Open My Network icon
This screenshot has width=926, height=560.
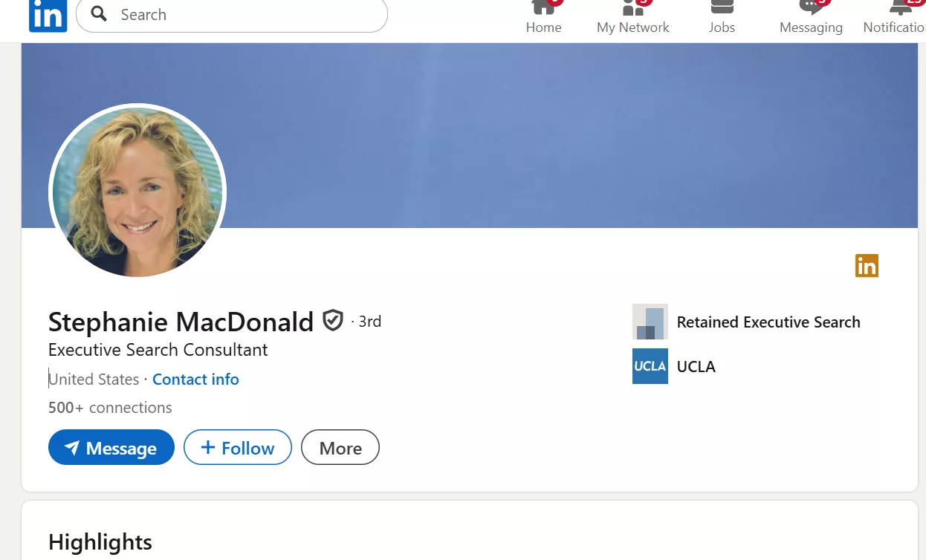tap(632, 7)
